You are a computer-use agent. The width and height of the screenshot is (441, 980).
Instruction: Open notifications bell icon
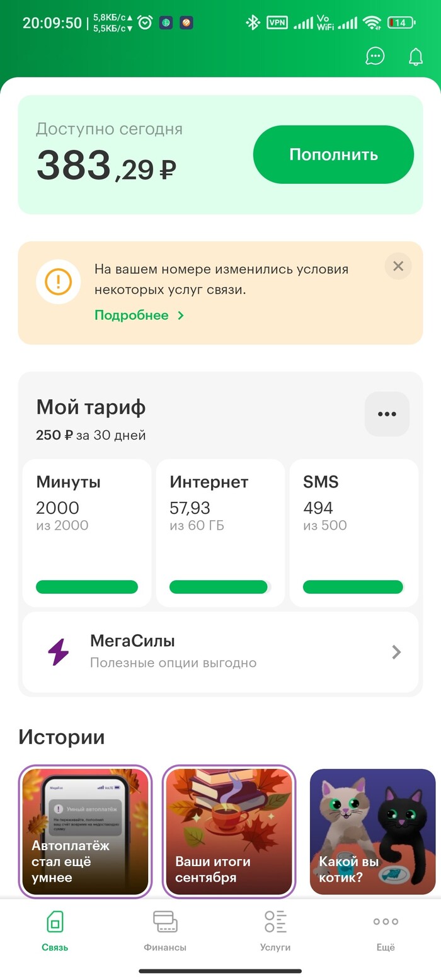(416, 56)
